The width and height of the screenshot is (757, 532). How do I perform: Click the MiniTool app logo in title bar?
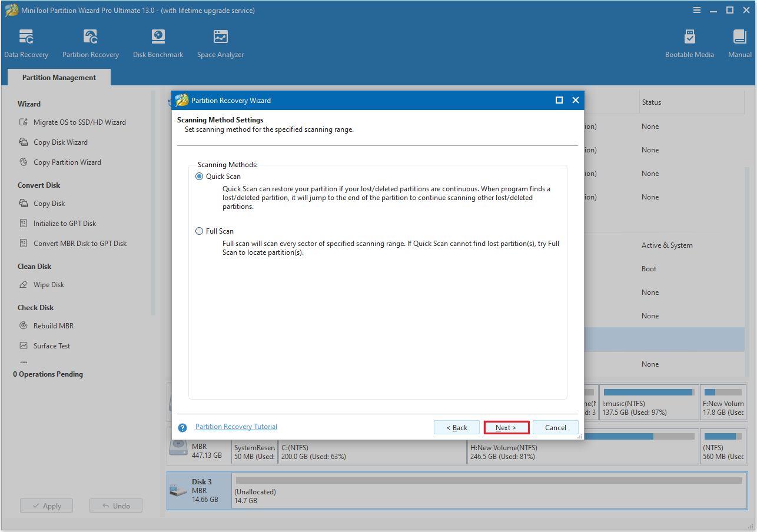point(11,10)
